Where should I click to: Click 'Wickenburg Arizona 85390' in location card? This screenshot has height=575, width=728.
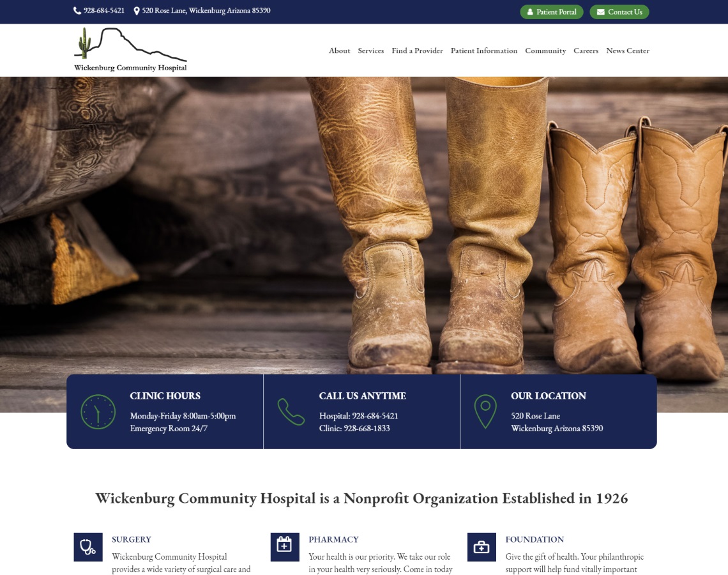point(557,428)
